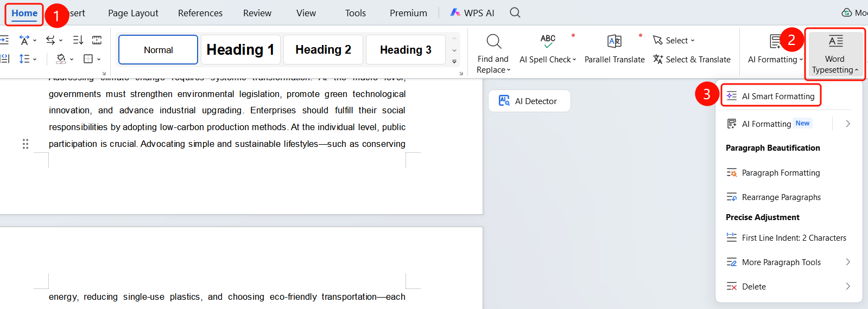Expand the Line Spacing dropdown arrow
Screen dimensions: 868x309
(x=35, y=59)
